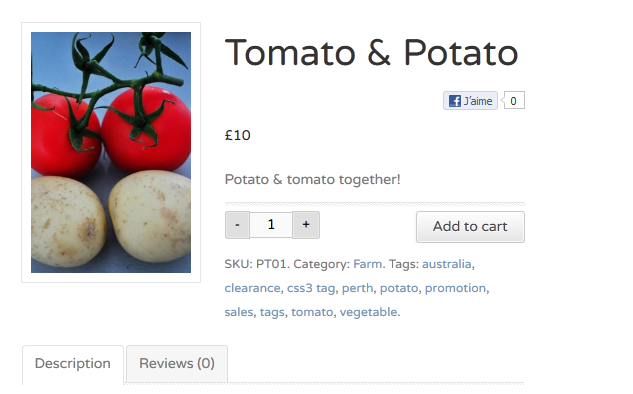Open the vegetable tag link
The width and height of the screenshot is (633, 394).
[368, 312]
